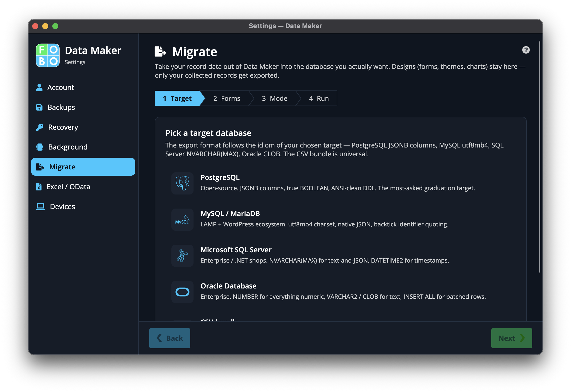This screenshot has width=571, height=392.
Task: Pick the Microsoft SQL Server icon
Action: [x=182, y=256]
